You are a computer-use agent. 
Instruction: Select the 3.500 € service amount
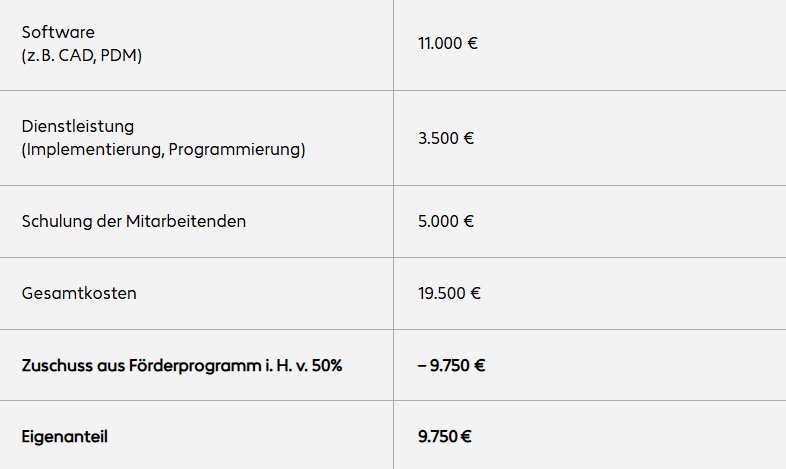pyautogui.click(x=446, y=138)
